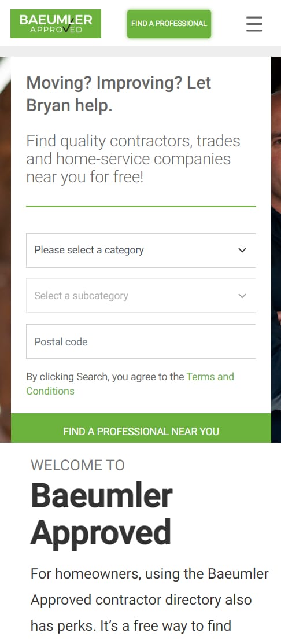Click the 'WELCOME TO' label
Image resolution: width=281 pixels, height=644 pixels.
77,465
